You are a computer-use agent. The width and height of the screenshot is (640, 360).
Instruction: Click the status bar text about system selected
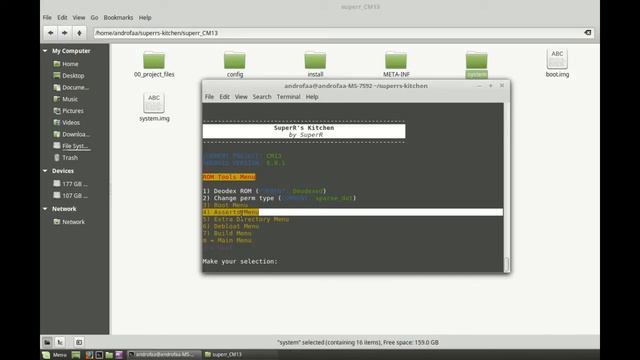coord(358,342)
